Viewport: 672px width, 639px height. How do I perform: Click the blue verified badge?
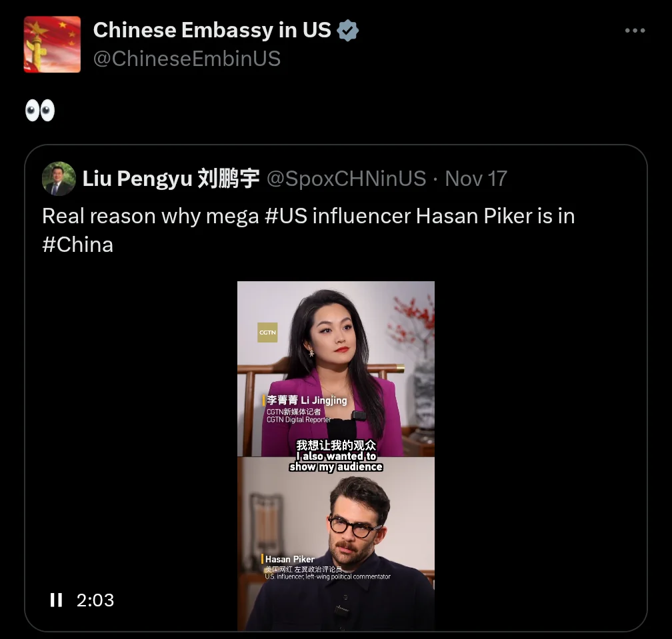347,31
